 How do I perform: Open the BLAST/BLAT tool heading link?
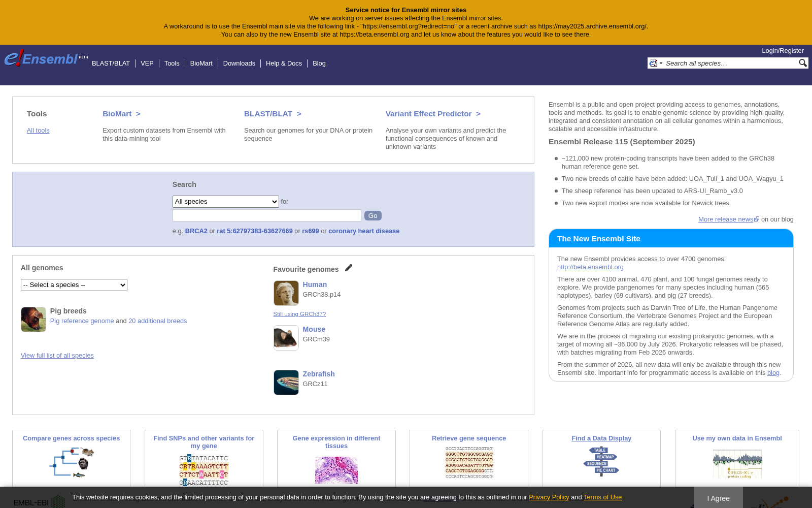click(273, 114)
